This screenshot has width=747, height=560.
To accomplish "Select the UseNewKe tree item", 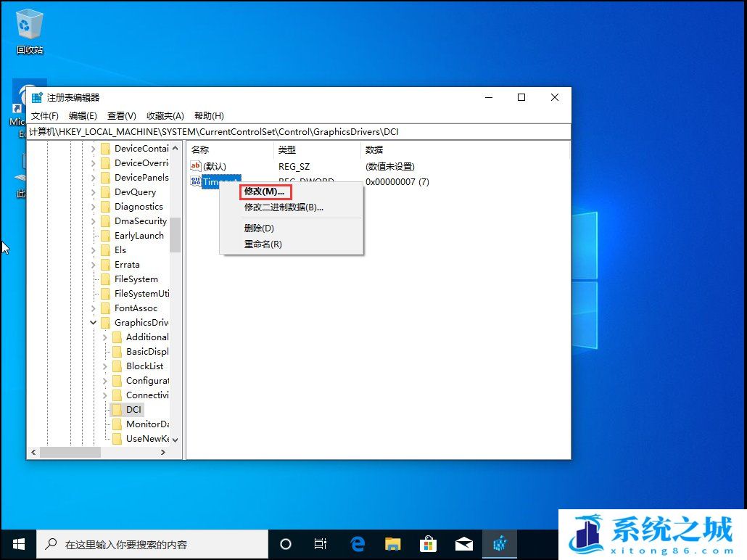I will (x=147, y=438).
